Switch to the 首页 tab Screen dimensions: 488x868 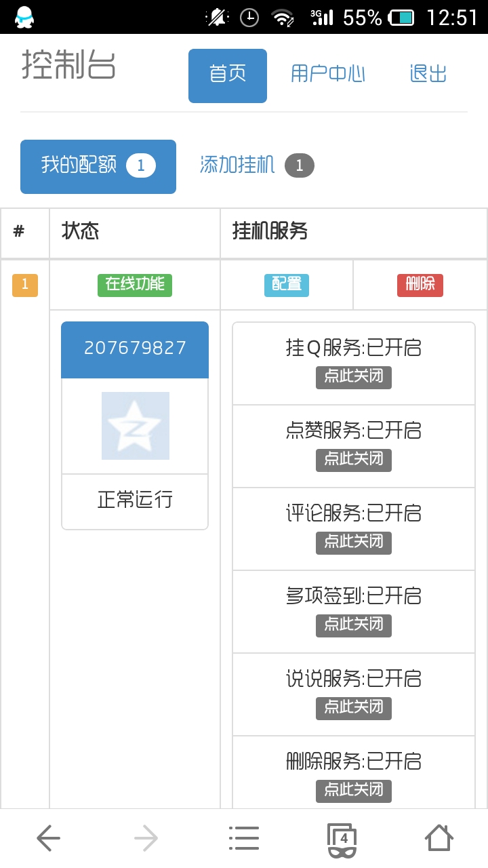[x=228, y=75]
